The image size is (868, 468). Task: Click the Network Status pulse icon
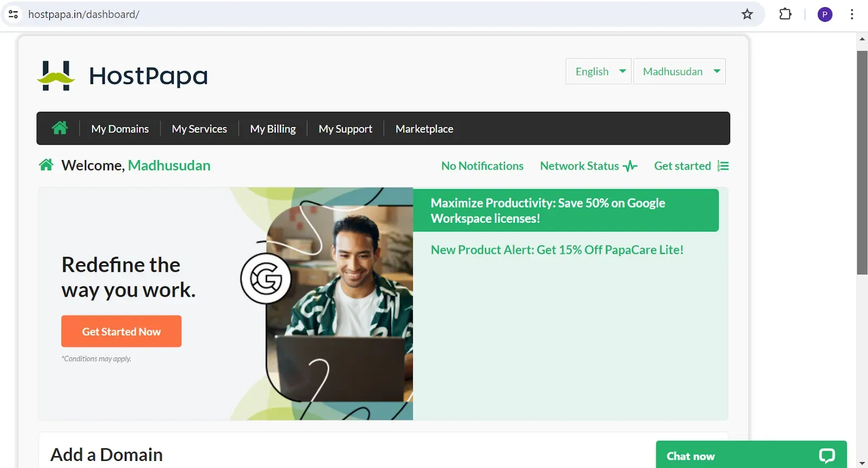[630, 166]
